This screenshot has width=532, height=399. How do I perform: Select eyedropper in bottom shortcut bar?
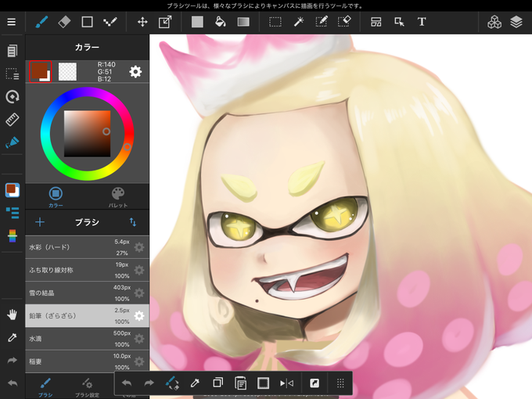[x=195, y=383]
